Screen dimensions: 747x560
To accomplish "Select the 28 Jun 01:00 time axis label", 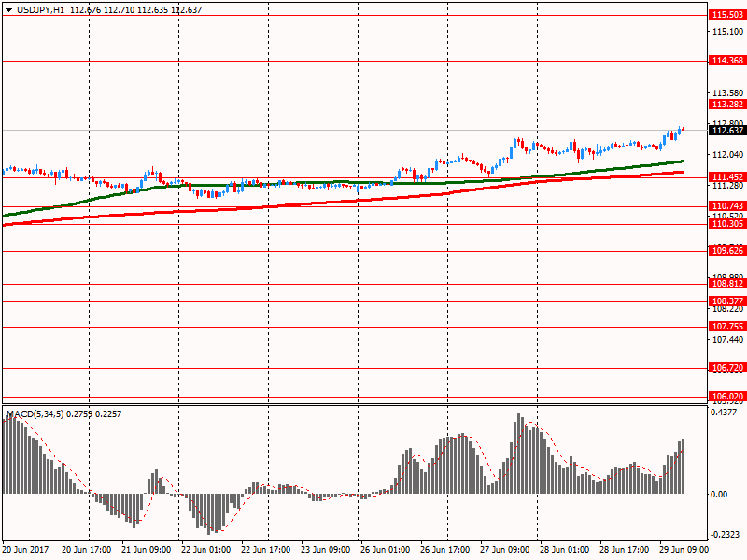I will click(x=564, y=550).
